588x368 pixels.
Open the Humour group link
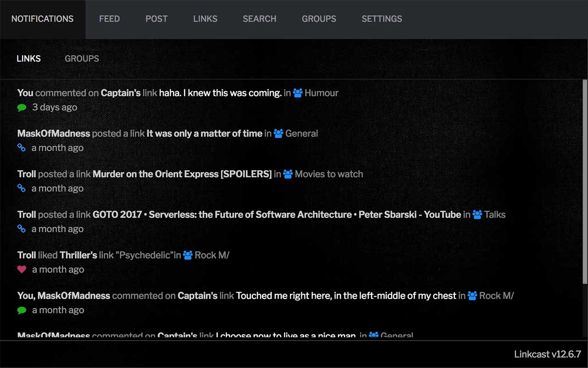[x=322, y=93]
